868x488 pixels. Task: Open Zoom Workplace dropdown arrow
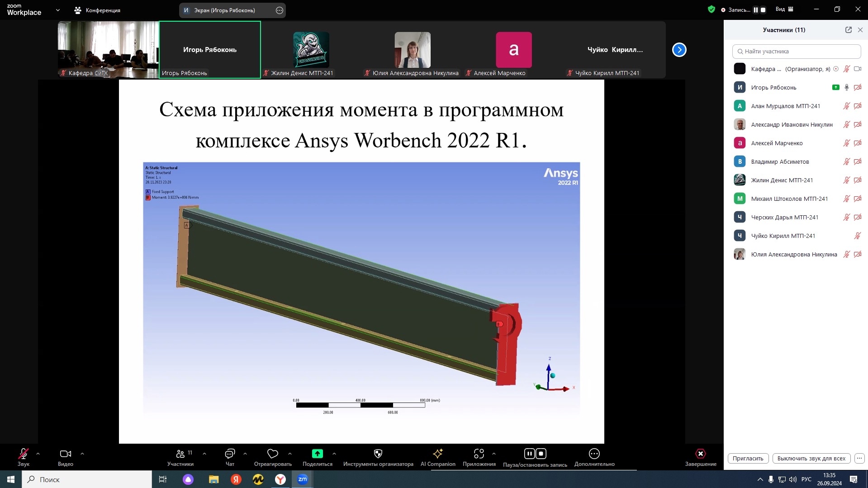tap(58, 10)
